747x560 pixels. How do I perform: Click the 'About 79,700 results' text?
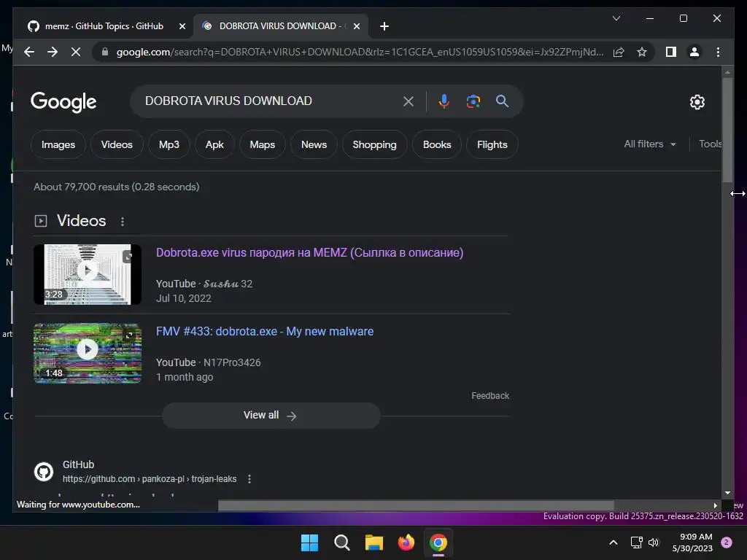[x=116, y=187]
